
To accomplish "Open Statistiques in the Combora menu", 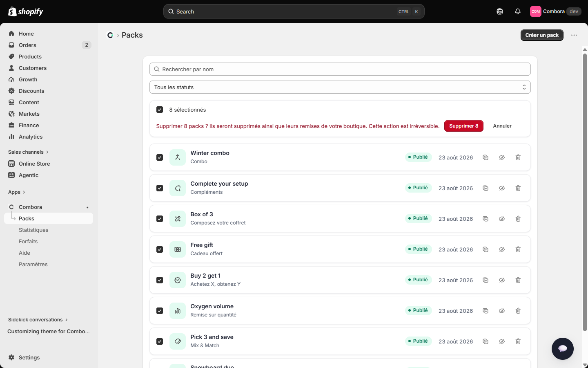I will (33, 230).
